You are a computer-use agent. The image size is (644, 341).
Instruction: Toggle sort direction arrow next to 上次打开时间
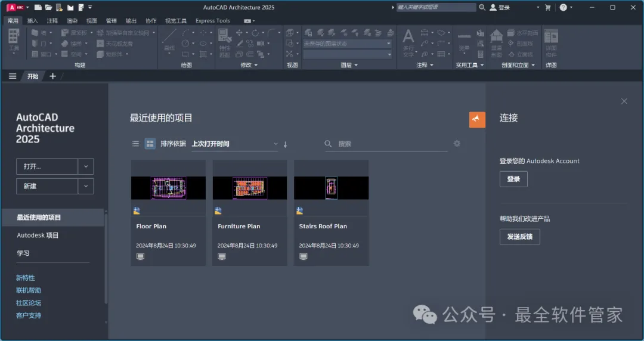point(286,144)
